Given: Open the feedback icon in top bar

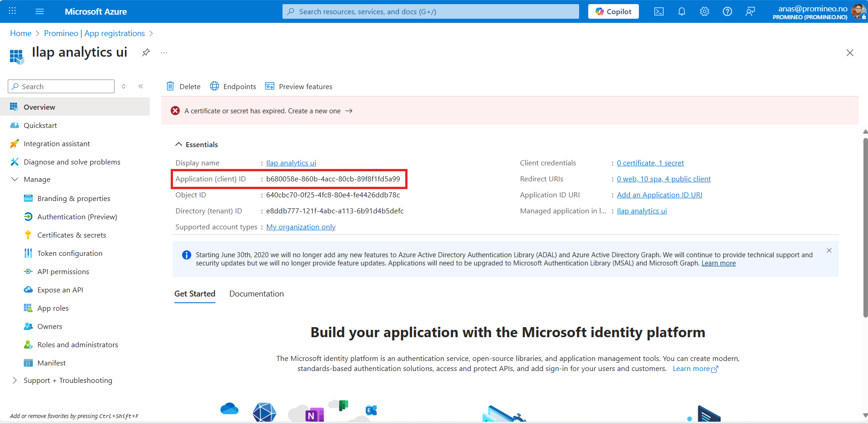Looking at the screenshot, I should click(750, 11).
